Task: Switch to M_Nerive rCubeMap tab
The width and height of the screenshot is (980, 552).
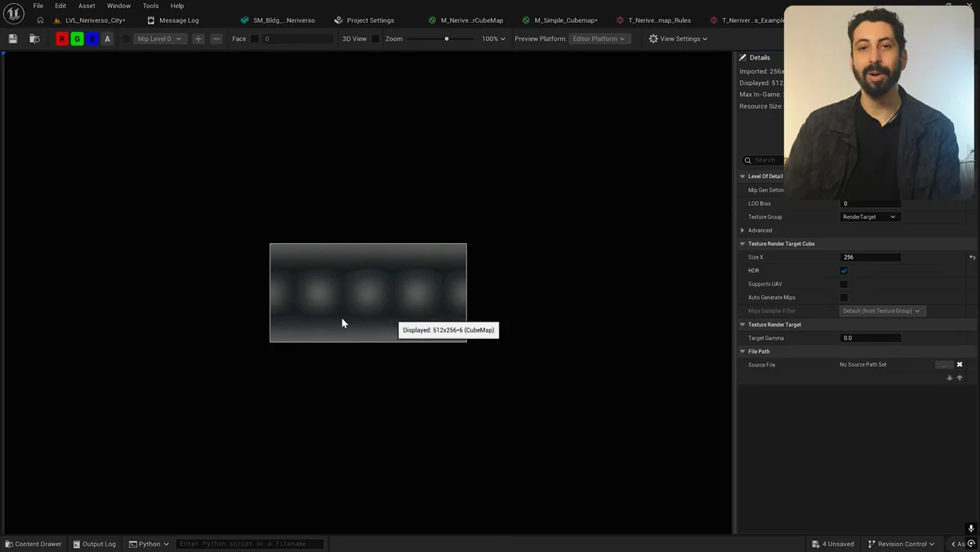Action: [x=465, y=20]
